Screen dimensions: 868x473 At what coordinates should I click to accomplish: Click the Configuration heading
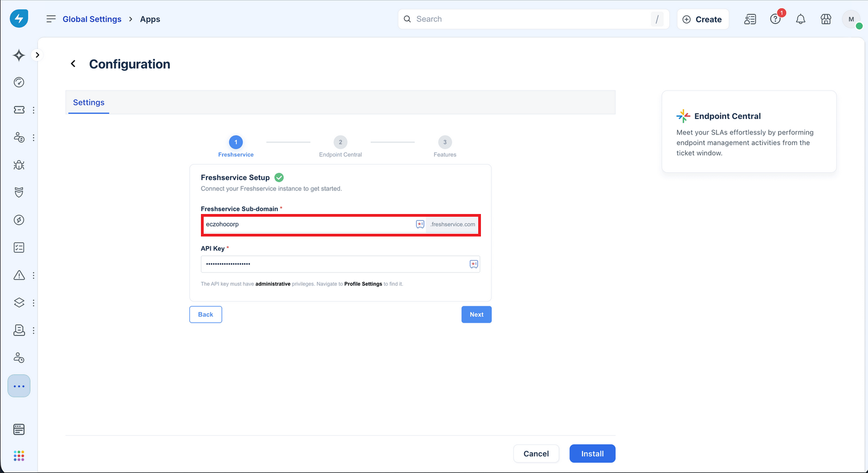click(130, 64)
